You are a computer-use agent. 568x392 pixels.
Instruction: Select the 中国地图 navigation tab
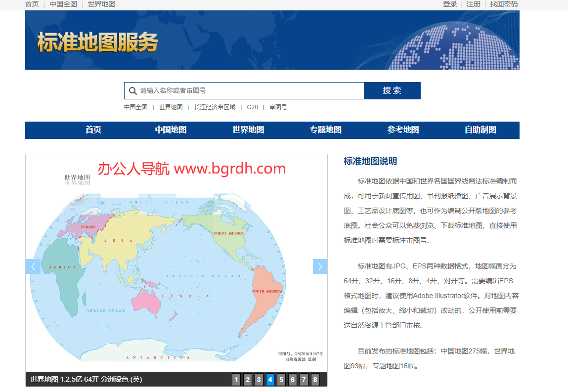click(170, 130)
